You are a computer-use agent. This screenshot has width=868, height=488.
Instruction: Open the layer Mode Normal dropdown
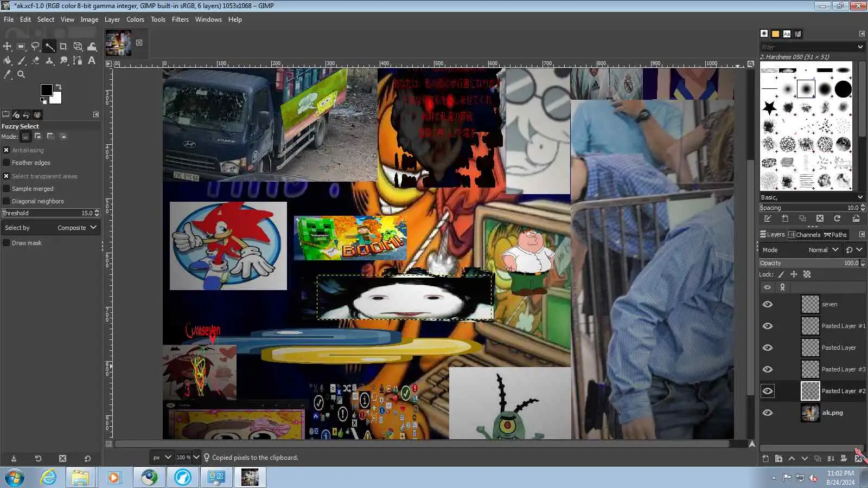coord(800,250)
